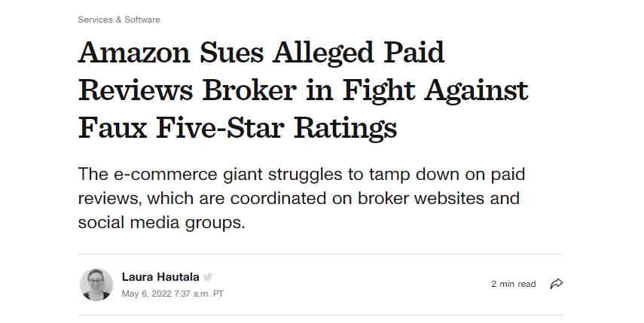The image size is (644, 323).
Task: Click the '7:37 a.m. PT' time text
Action: pyautogui.click(x=199, y=294)
